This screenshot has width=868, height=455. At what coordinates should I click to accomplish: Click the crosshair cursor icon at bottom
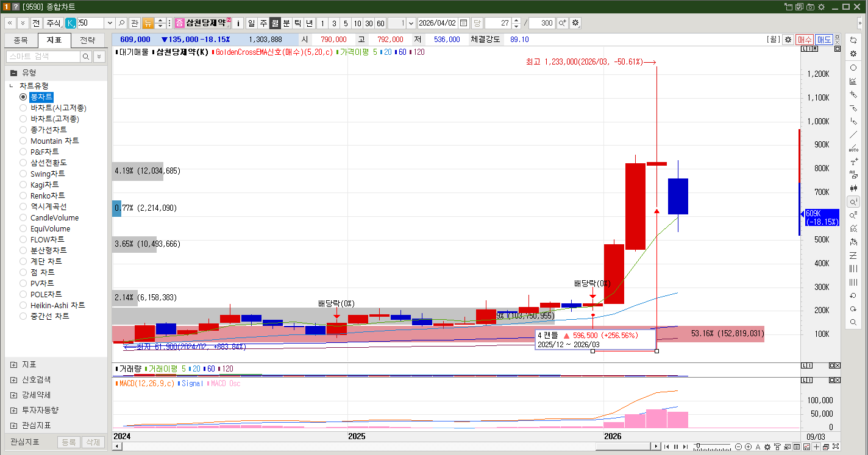click(x=816, y=447)
